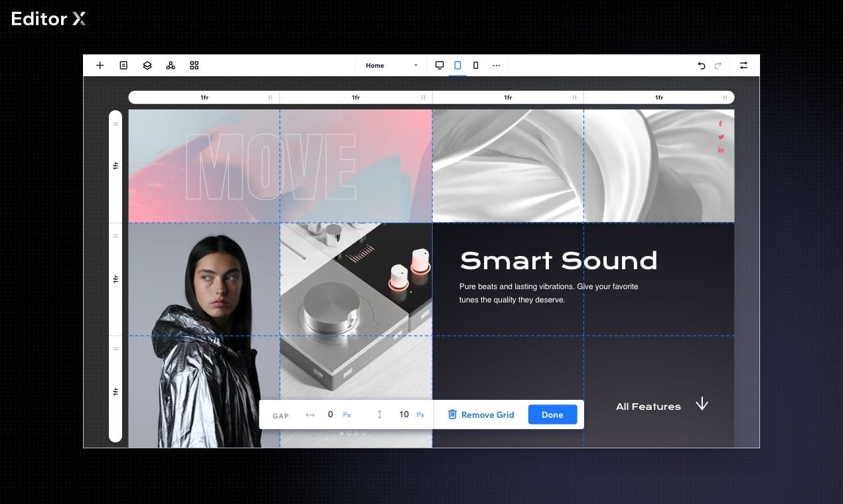Viewport: 843px width, 504px height.
Task: Change horizontal gap unit Px
Action: (346, 415)
